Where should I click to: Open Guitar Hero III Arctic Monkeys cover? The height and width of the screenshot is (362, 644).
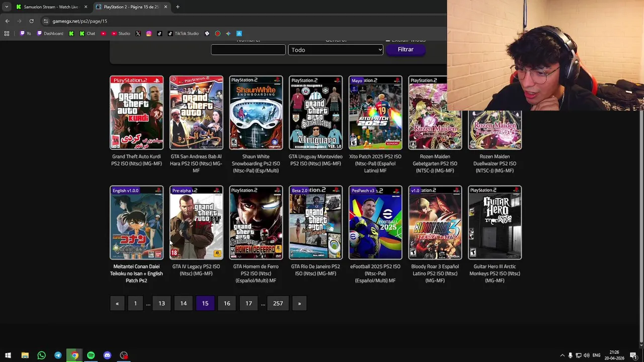[x=495, y=223]
